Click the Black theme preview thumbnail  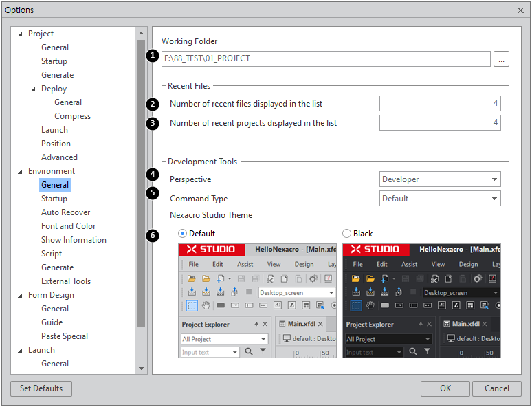tap(421, 300)
